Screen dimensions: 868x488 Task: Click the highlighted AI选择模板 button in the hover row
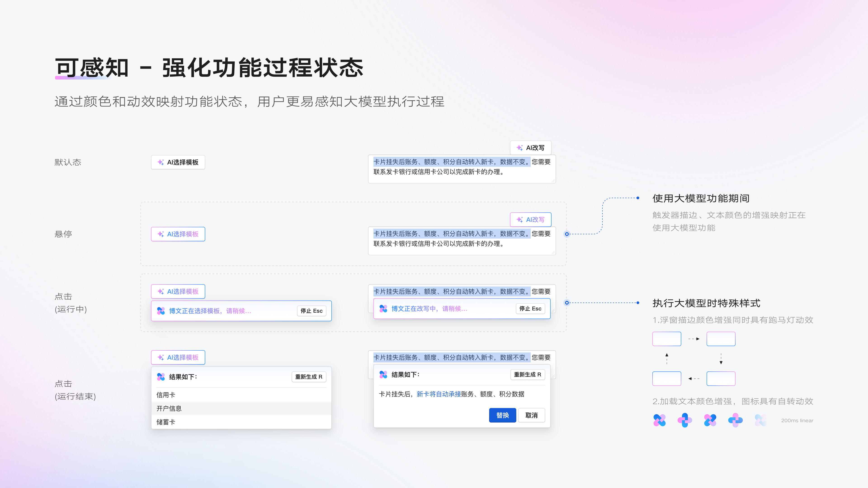click(178, 234)
